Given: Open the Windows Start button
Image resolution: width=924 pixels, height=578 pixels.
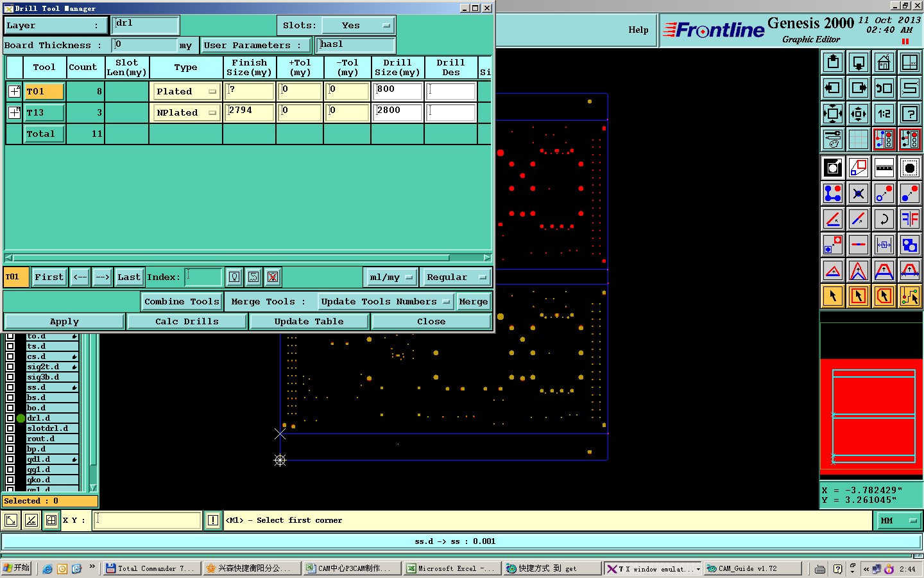Looking at the screenshot, I should [17, 568].
